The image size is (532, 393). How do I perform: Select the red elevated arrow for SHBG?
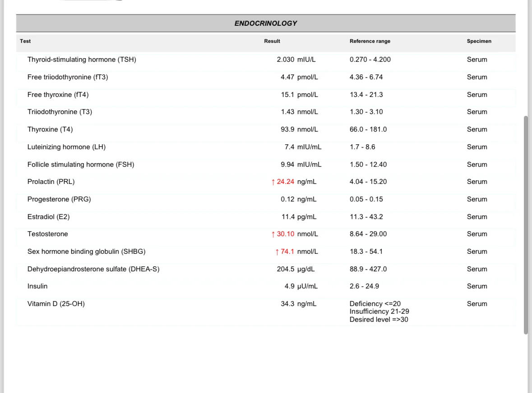(277, 252)
